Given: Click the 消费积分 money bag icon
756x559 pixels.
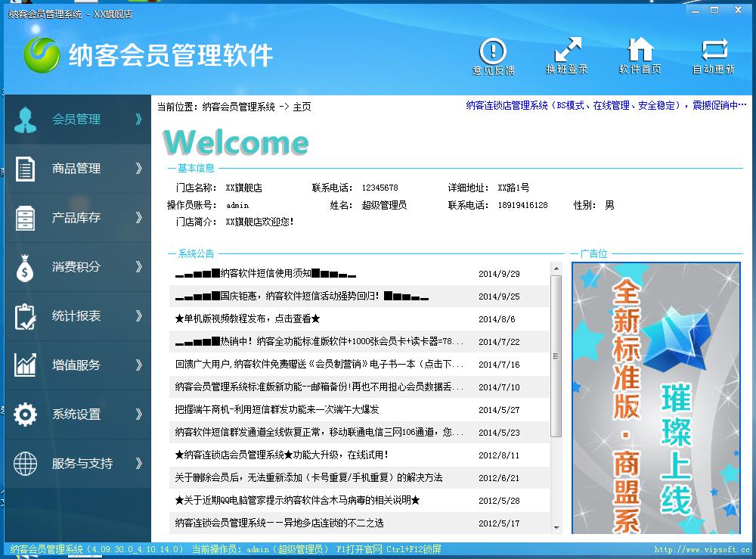Looking at the screenshot, I should (25, 267).
